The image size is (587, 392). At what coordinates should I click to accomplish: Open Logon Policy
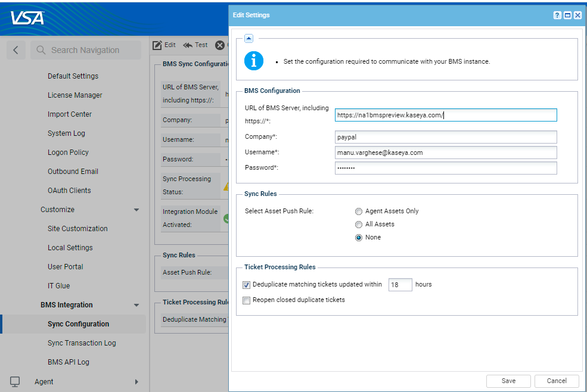68,153
